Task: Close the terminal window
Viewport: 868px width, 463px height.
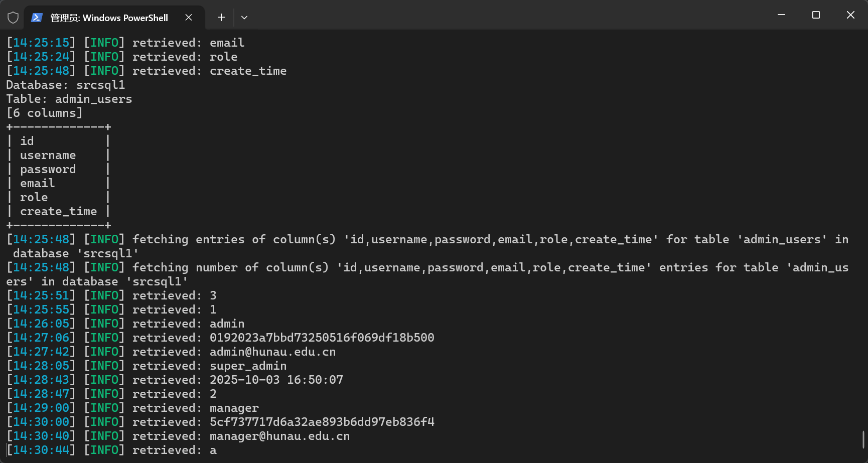Action: coord(850,15)
